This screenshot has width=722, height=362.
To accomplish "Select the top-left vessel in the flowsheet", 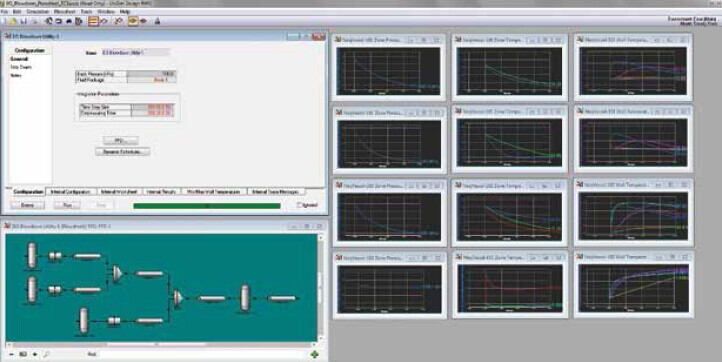I will (x=31, y=255).
